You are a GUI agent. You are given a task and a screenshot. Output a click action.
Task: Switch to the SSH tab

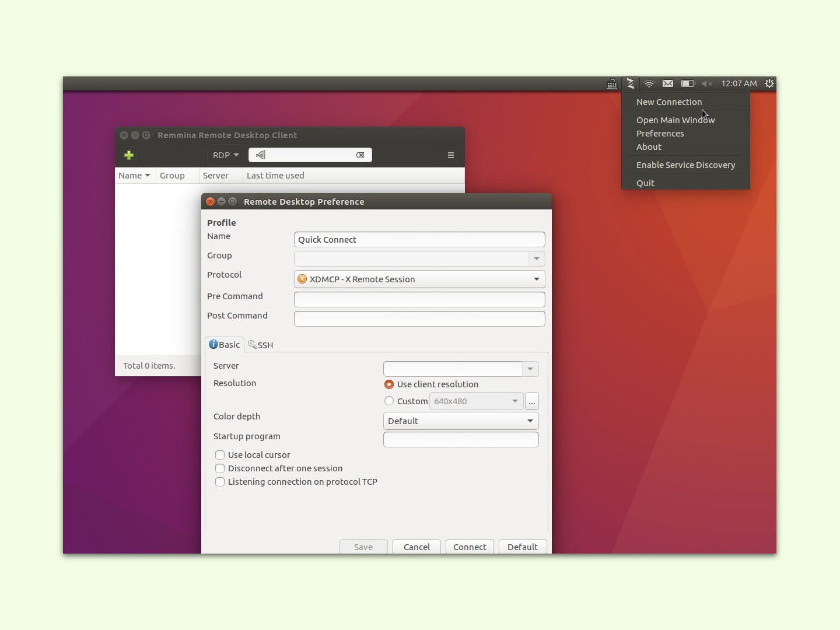point(261,345)
